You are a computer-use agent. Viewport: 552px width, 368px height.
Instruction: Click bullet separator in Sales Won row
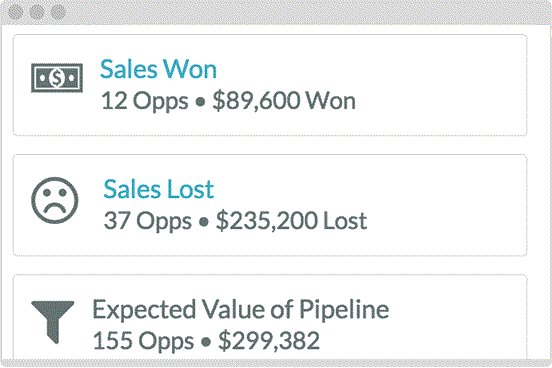[x=200, y=102]
